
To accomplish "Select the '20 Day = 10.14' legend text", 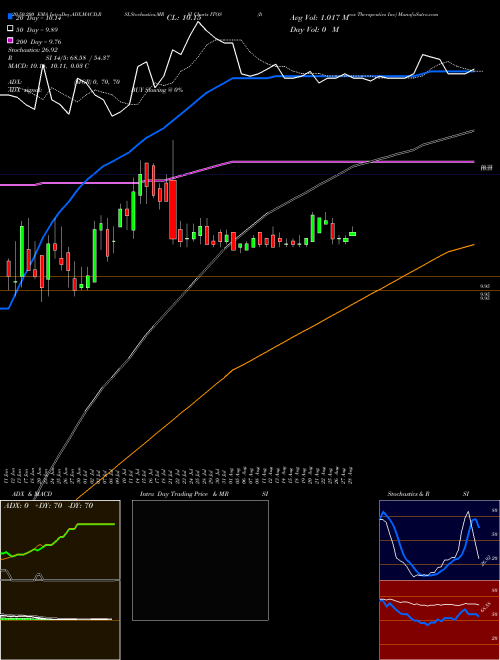I will [39, 18].
